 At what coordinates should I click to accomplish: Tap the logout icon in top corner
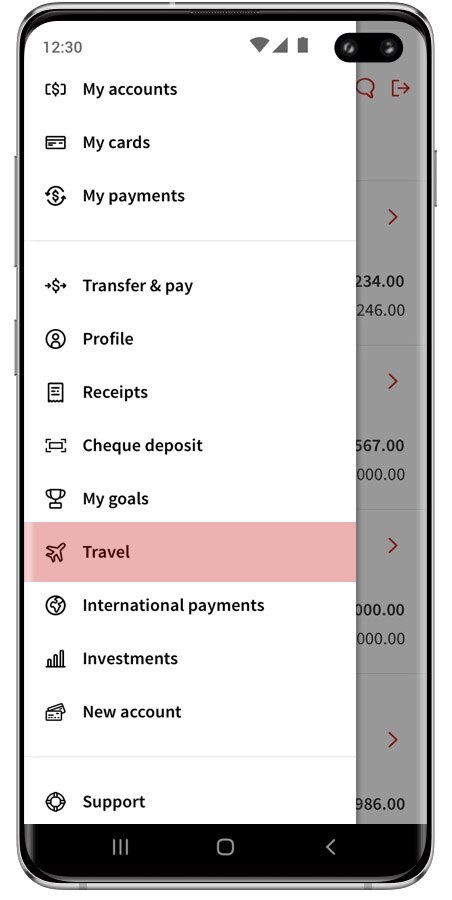tap(400, 88)
